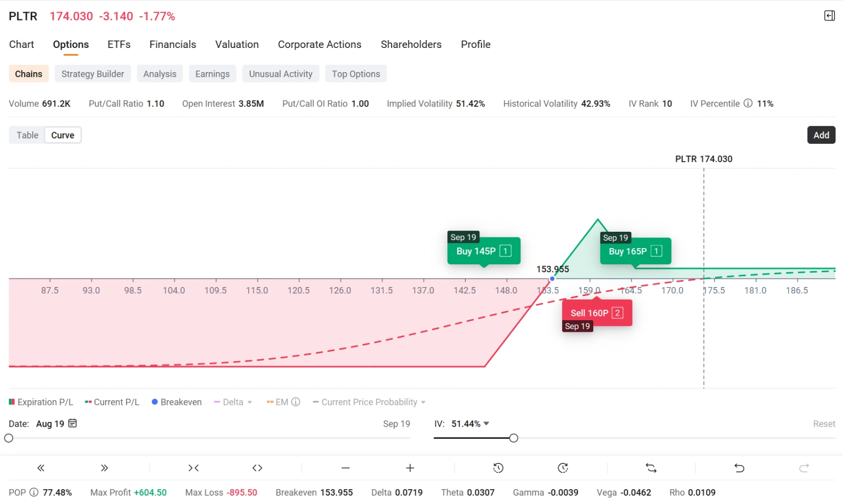Open the Financials tab

point(173,44)
